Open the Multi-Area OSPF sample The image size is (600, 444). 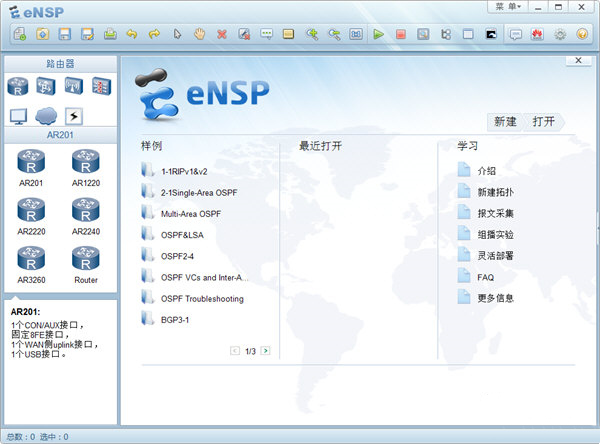click(x=190, y=214)
